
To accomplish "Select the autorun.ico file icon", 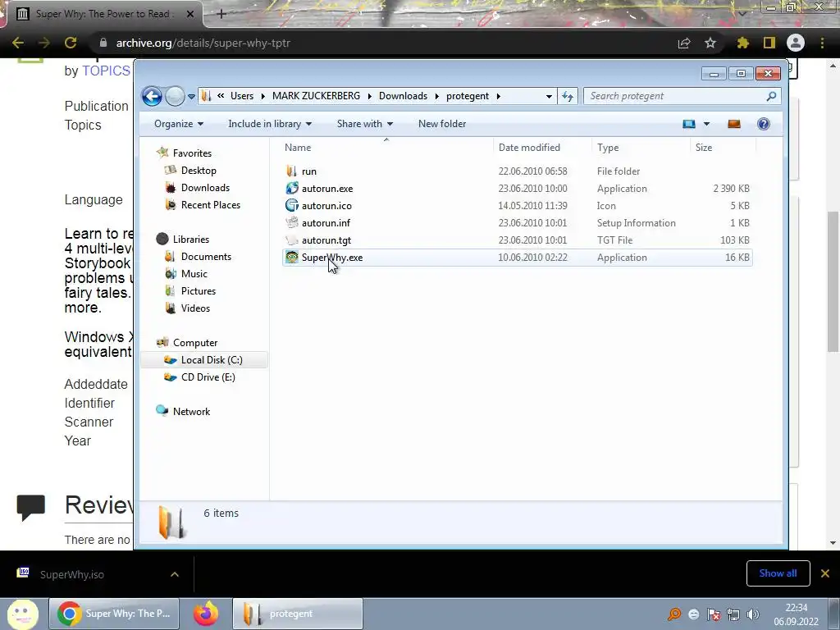I will 291,205.
